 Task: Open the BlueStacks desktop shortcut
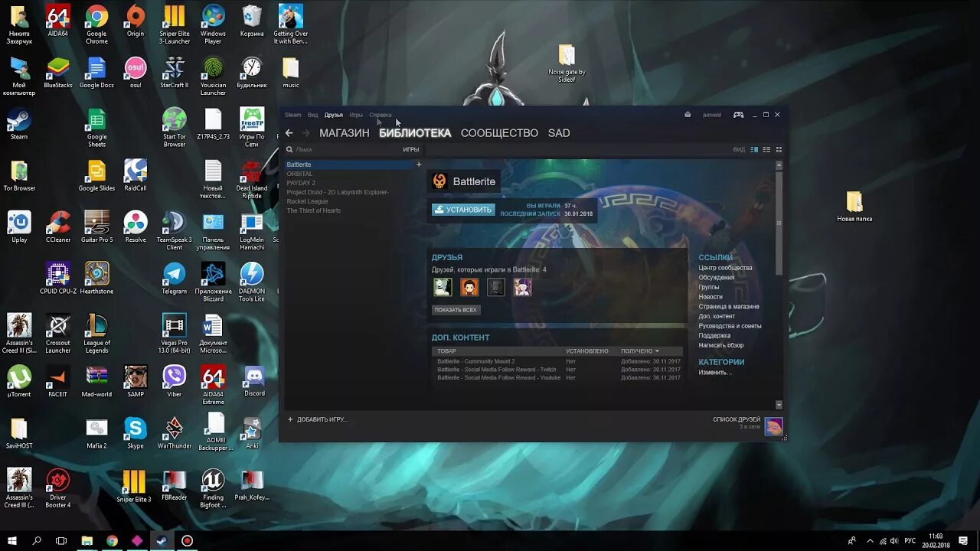58,72
